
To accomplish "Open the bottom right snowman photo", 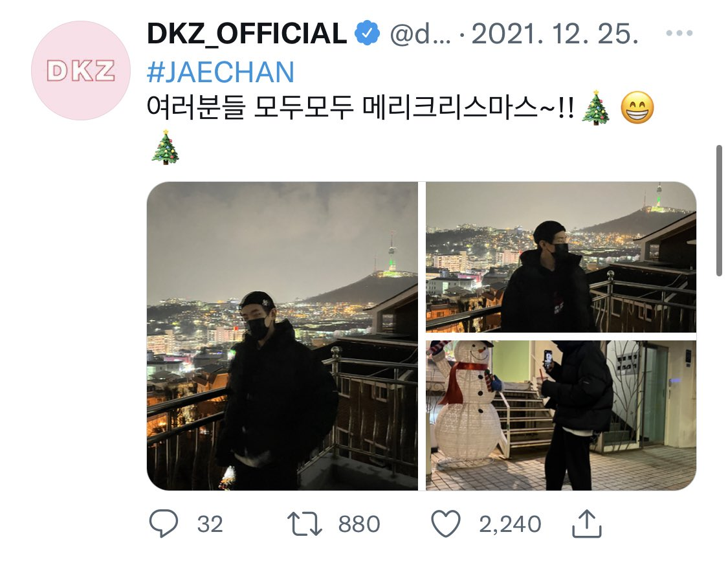I will click(561, 415).
